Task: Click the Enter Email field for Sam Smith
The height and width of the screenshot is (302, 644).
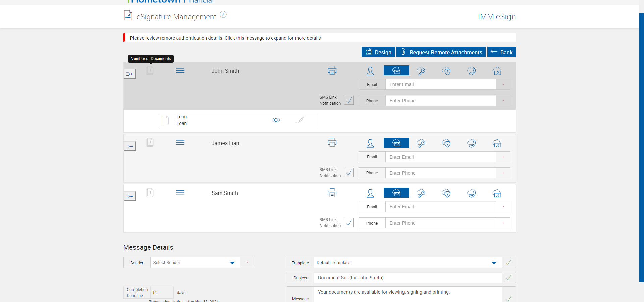Action: [440, 207]
